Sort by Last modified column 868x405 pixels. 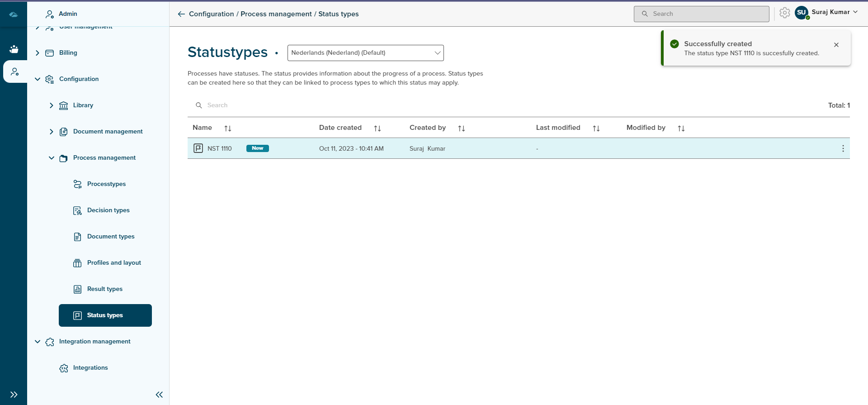point(596,129)
